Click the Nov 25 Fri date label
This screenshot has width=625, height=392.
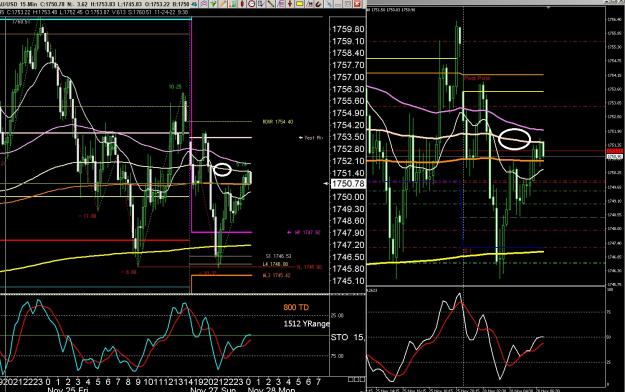[x=67, y=389]
